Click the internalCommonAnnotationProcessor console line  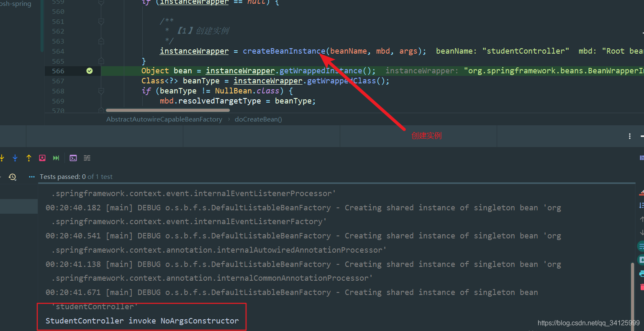tap(212, 278)
